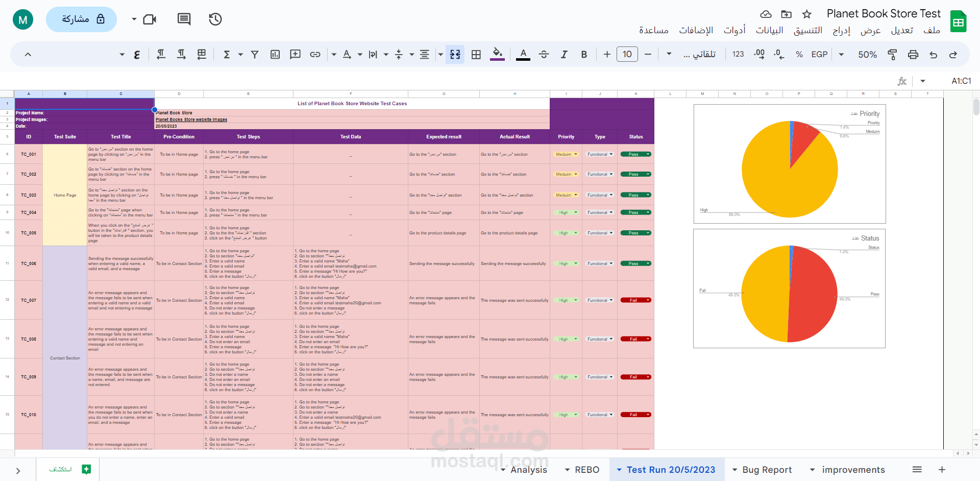Activate the paint format roller tool
The height and width of the screenshot is (481, 980).
[x=893, y=55]
